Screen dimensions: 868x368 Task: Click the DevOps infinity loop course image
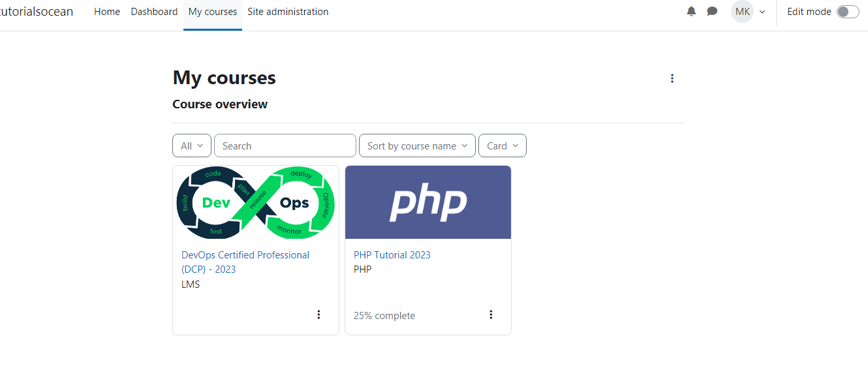tap(256, 202)
